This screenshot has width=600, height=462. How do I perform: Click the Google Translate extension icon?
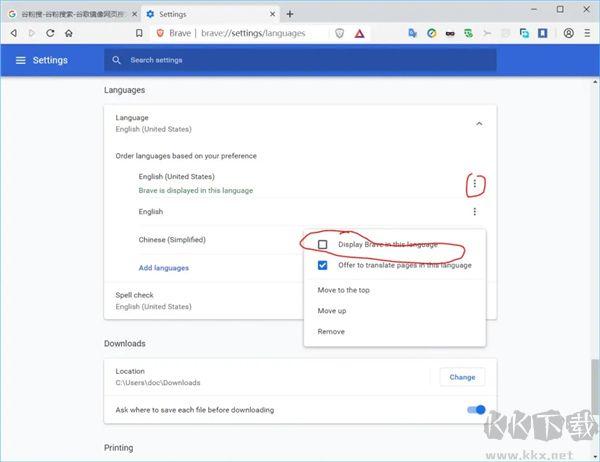pos(412,33)
